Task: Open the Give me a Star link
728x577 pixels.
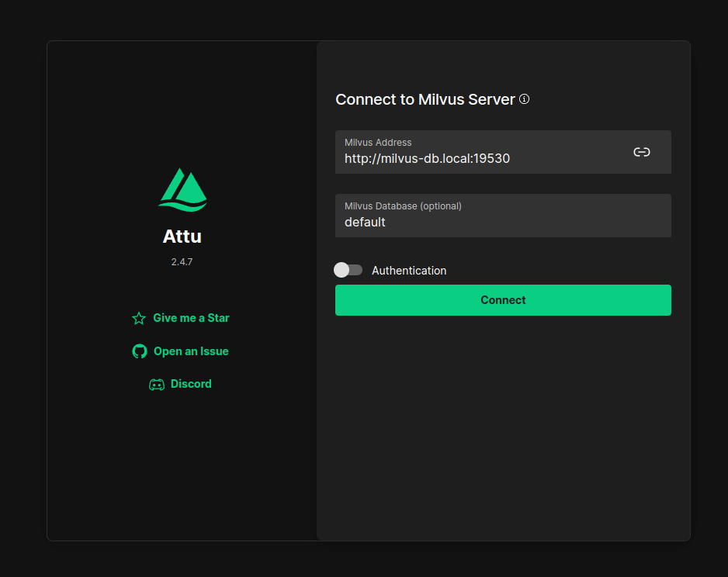Action: (191, 318)
